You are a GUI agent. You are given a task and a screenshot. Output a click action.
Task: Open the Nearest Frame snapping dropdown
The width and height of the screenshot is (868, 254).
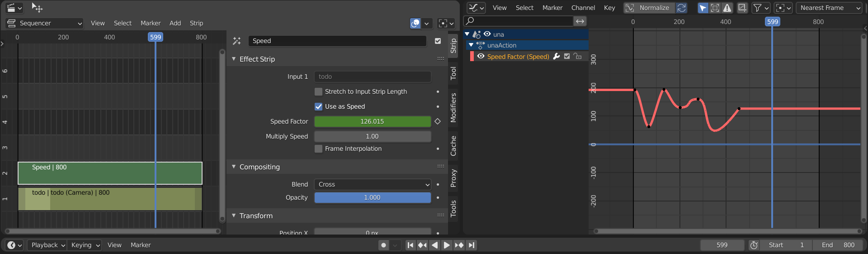pos(830,8)
